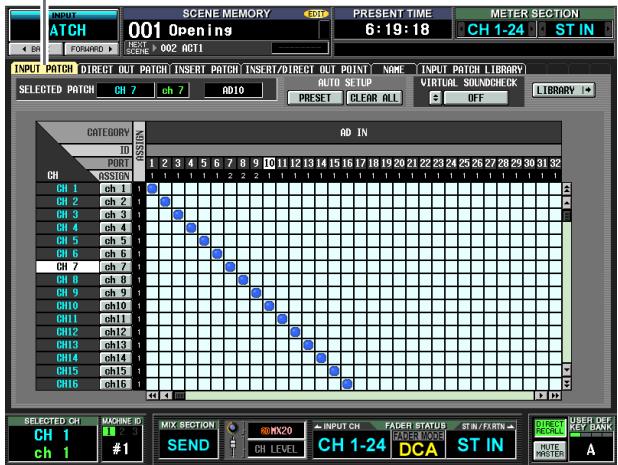Click the next scene 002 ACT1
The height and width of the screenshot is (465, 618).
pos(181,48)
